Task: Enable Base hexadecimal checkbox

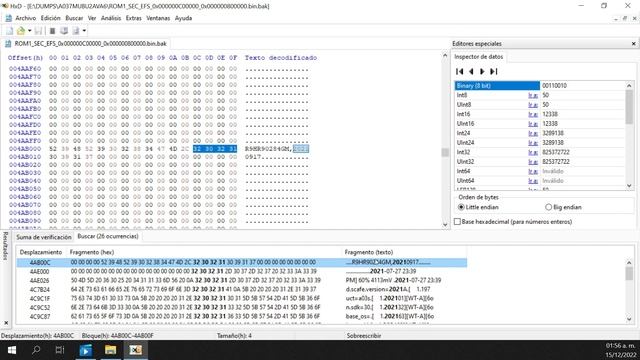Action: coord(458,222)
